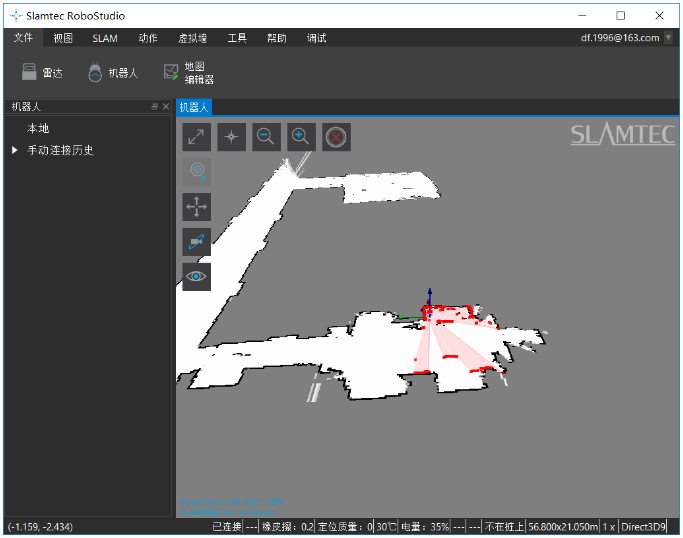Float the 机器人 side panel
Image resolution: width=683 pixels, height=538 pixels.
[x=155, y=107]
